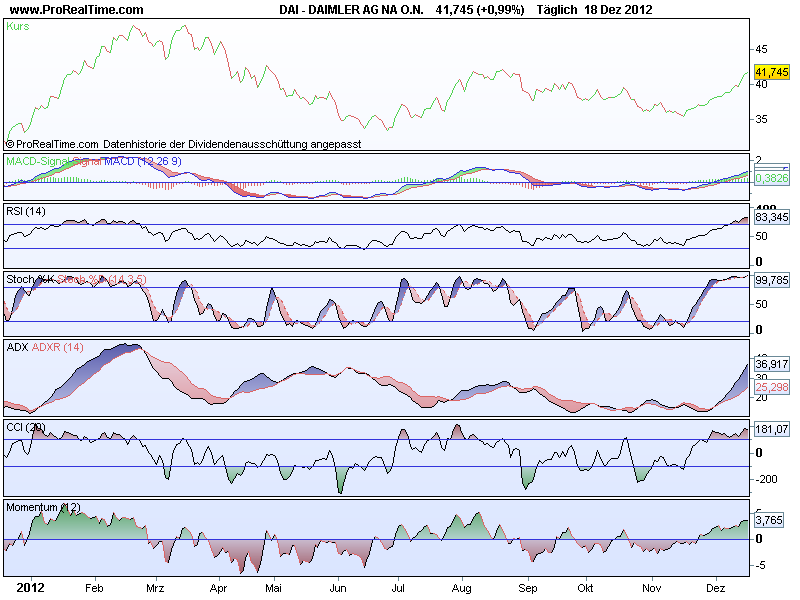Click the 3,765 momentum value box

click(768, 520)
